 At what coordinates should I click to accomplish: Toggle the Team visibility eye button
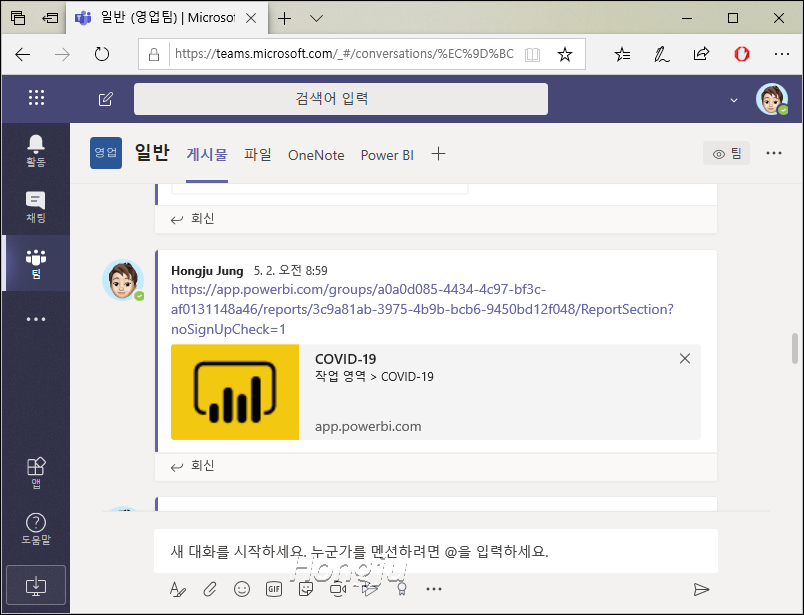coord(727,153)
